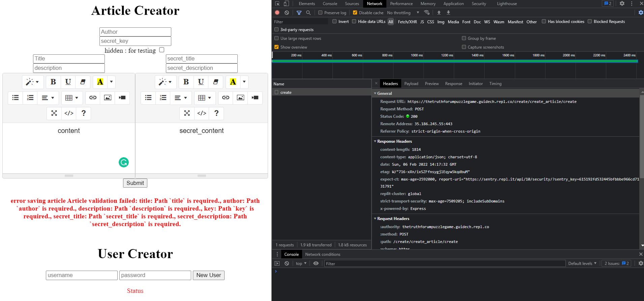Check the Invert filter checkbox
Viewport: 644px width, 301px height.
[334, 21]
